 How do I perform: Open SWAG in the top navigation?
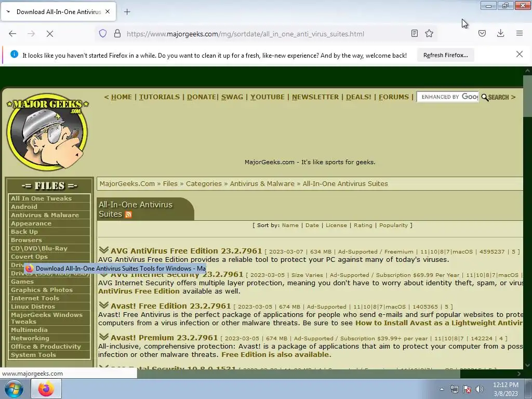[x=232, y=97]
